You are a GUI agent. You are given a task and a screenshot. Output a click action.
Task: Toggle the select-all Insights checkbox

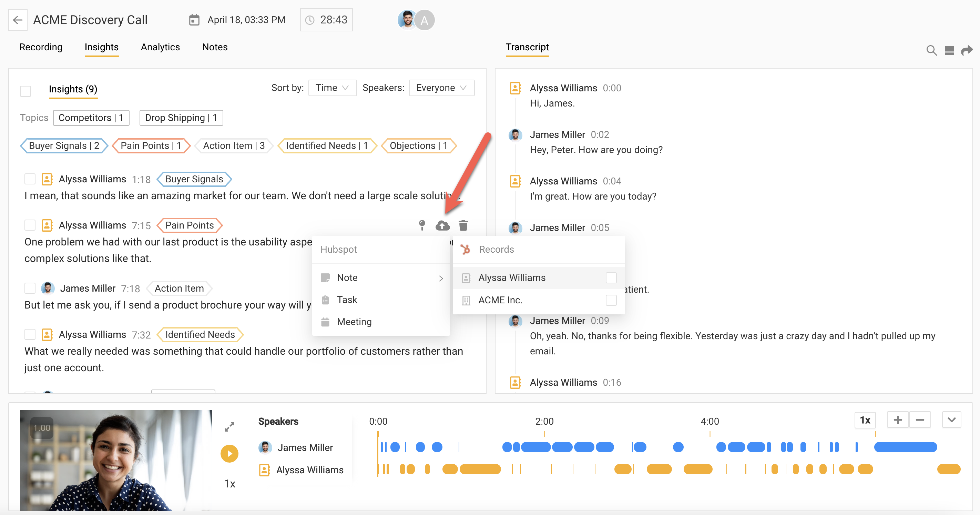click(25, 91)
